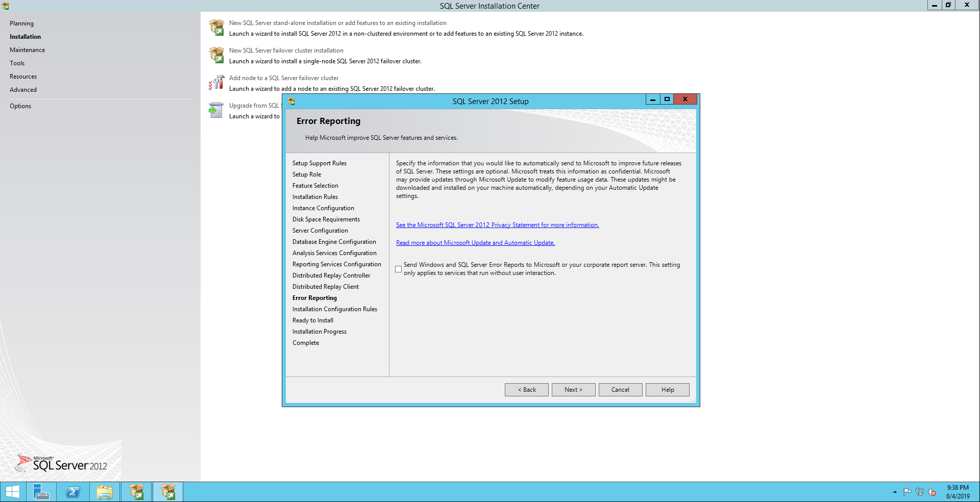Click the Add node tools icon

coord(216,83)
